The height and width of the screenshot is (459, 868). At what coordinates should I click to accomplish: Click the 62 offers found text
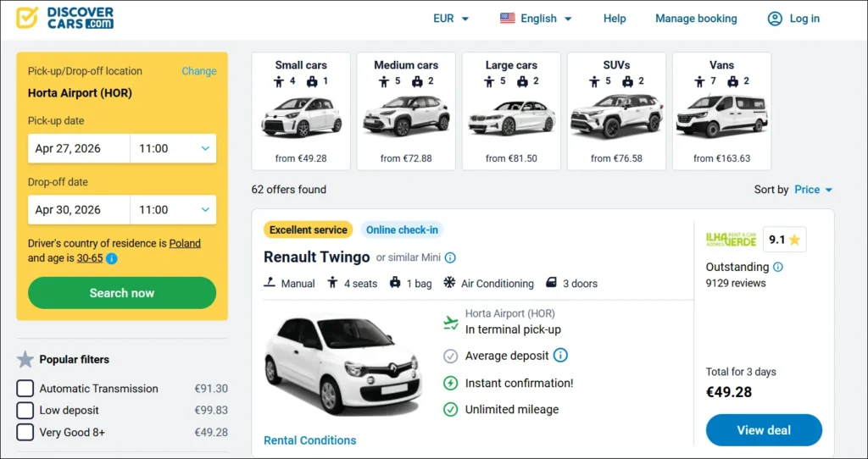pyautogui.click(x=289, y=190)
